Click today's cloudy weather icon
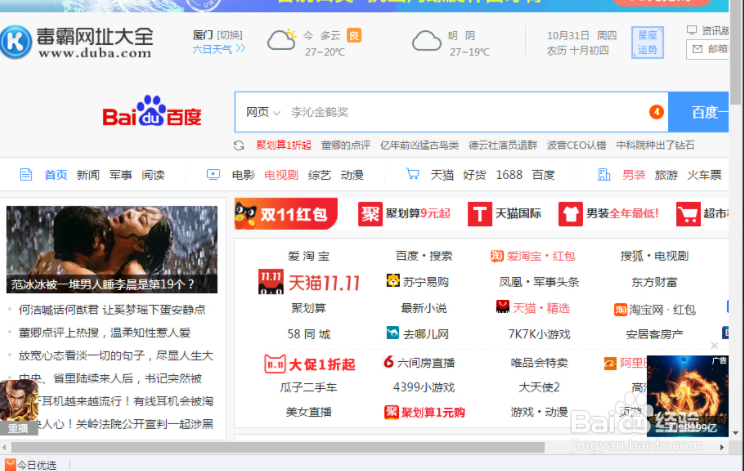 pos(282,40)
